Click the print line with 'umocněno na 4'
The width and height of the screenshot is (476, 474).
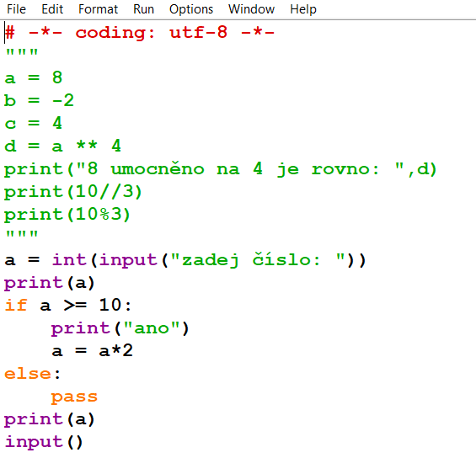221,169
